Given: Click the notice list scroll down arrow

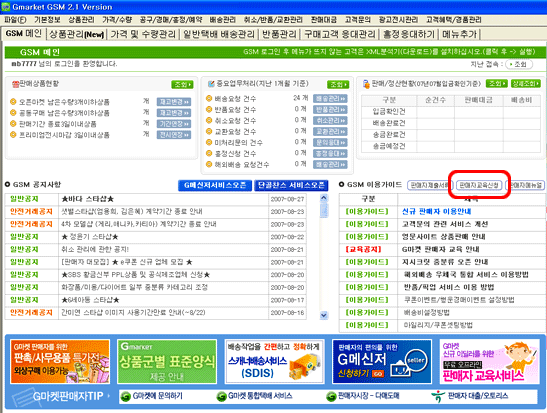Looking at the screenshot, I should (324, 315).
